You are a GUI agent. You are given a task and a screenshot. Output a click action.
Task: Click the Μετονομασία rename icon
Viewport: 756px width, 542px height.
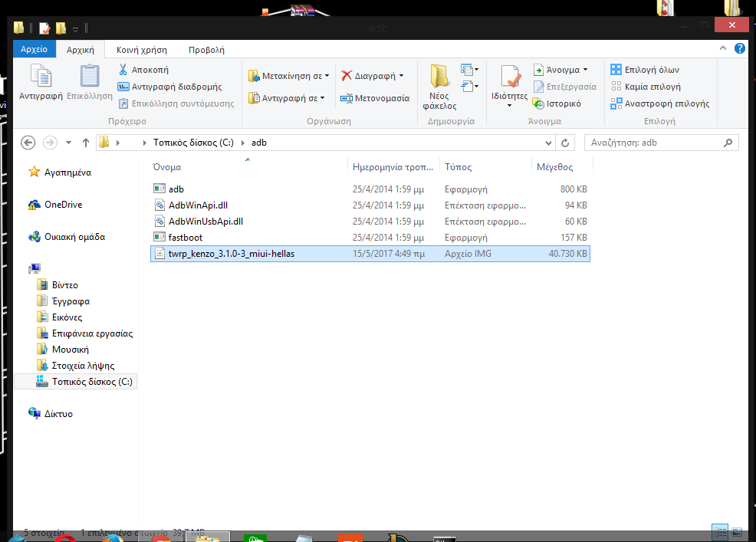[347, 98]
